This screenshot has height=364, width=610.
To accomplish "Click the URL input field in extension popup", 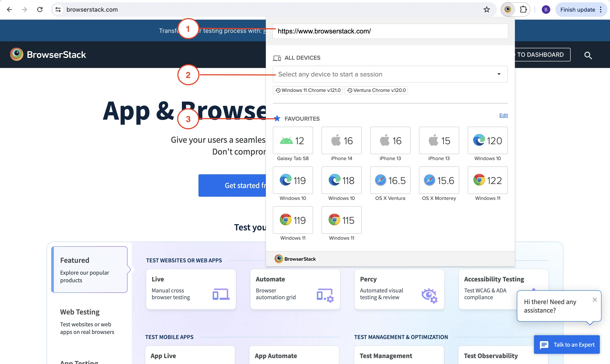I will point(390,31).
